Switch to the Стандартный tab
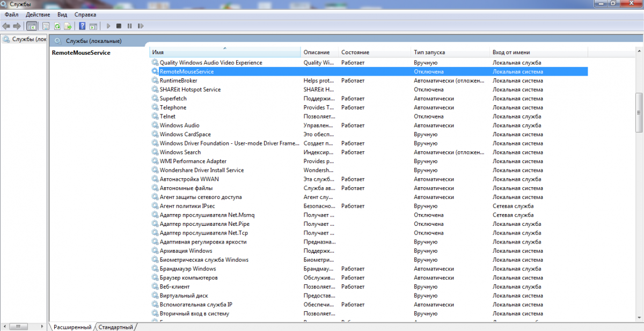The width and height of the screenshot is (644, 331). pos(116,327)
